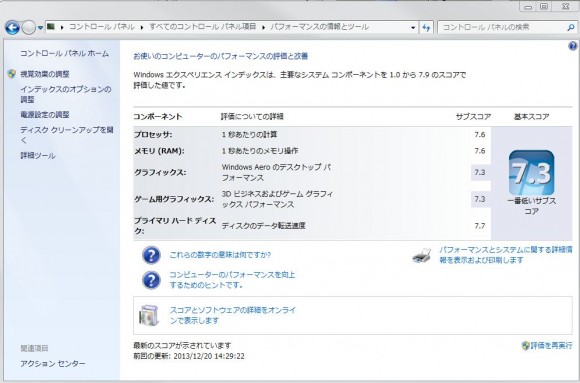Open help with the blue question icon

click(573, 46)
